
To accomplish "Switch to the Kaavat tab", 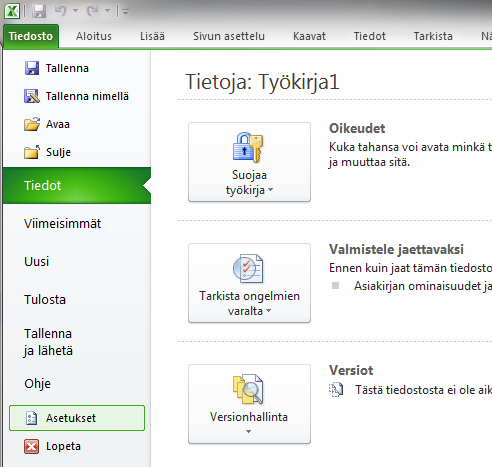I will point(309,36).
